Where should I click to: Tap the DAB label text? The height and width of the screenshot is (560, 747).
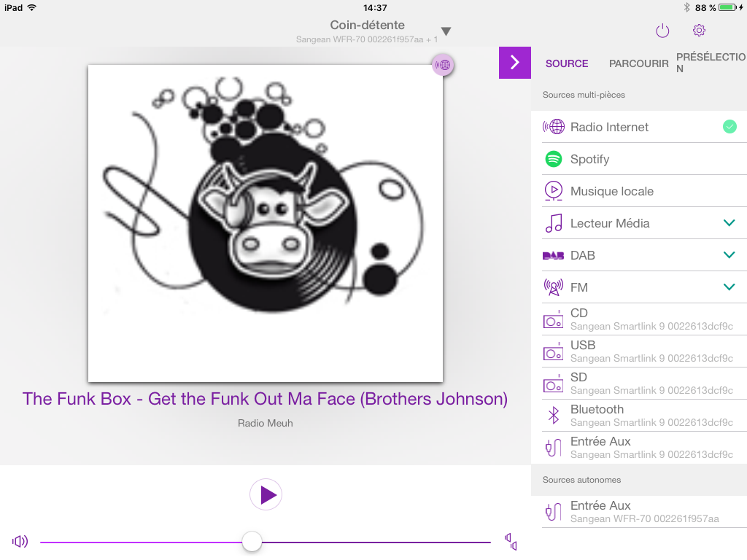coord(583,255)
